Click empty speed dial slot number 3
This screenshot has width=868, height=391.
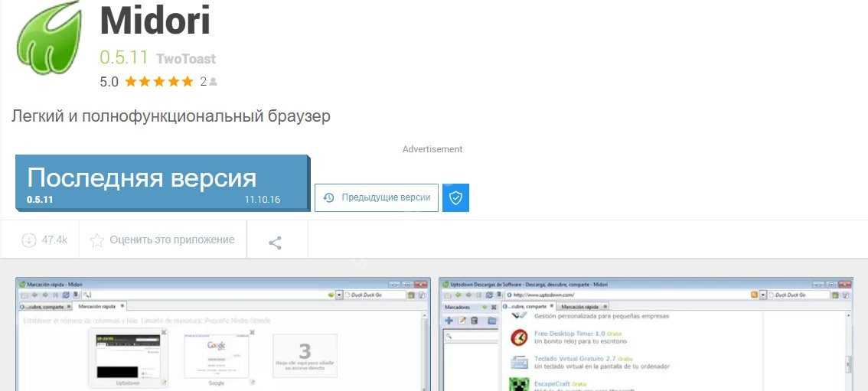click(x=305, y=355)
